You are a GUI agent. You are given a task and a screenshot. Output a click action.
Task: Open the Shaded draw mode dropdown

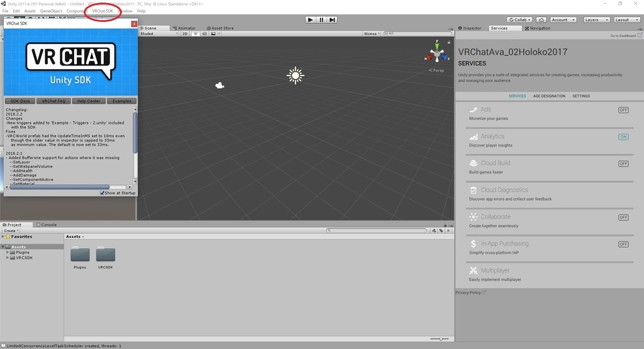coord(159,34)
